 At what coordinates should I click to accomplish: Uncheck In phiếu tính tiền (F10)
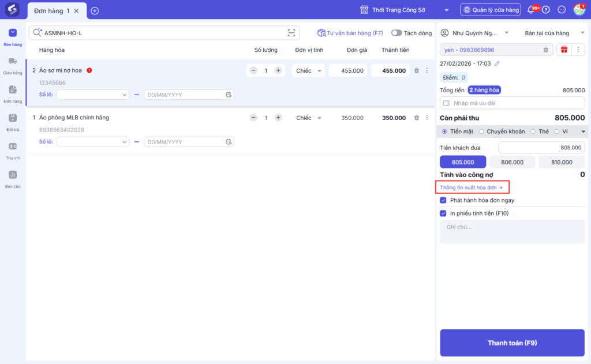click(x=443, y=213)
